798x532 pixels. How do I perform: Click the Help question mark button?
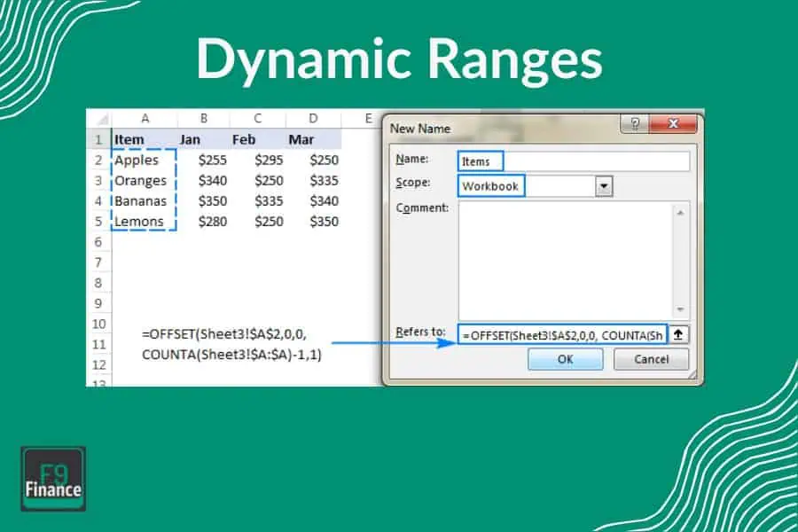(x=634, y=125)
